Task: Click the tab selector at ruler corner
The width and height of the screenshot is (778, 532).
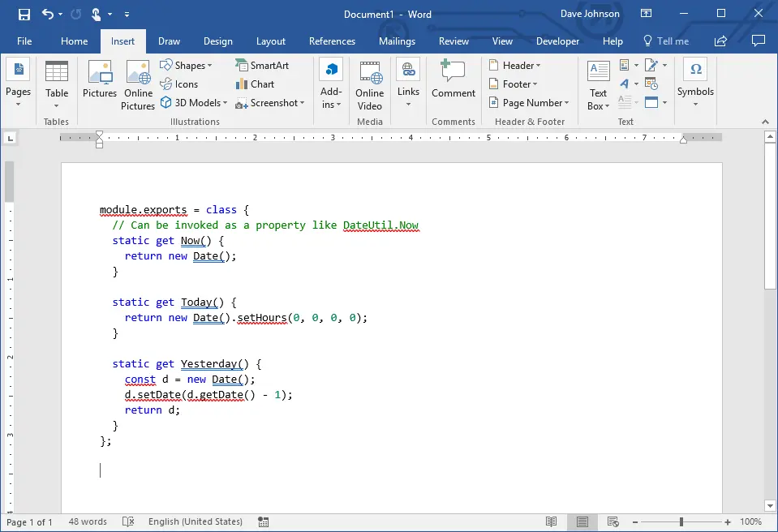Action: tap(11, 139)
